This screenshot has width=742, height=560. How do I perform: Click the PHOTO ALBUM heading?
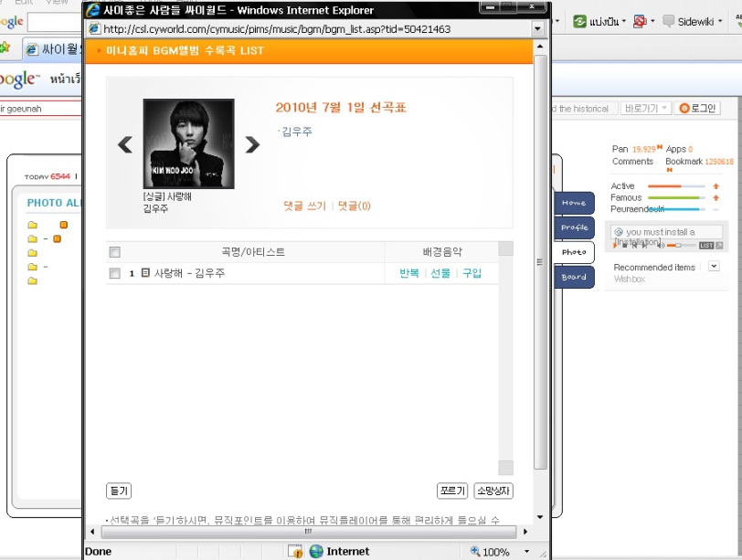[55, 203]
